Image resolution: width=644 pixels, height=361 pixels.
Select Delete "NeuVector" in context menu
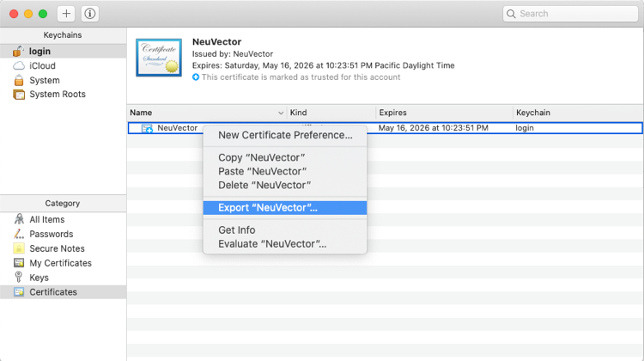point(264,185)
